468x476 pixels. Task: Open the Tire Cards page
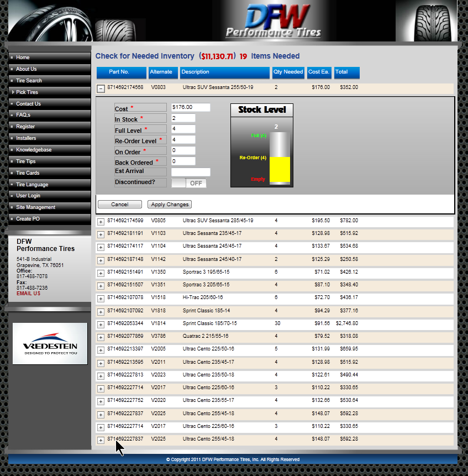[x=49, y=172]
